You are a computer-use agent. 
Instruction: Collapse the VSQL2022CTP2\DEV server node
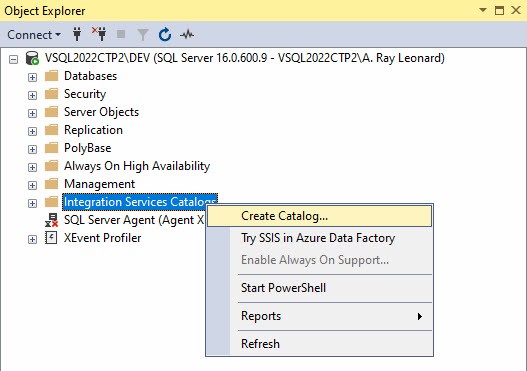click(13, 60)
